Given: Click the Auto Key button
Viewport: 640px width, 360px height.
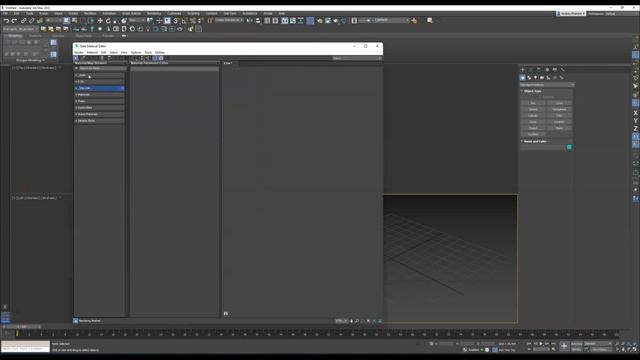Looking at the screenshot, I should point(576,344).
